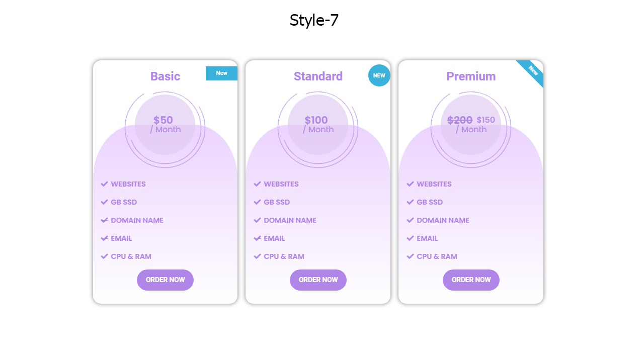The width and height of the screenshot is (644, 362).
Task: Click the diagonal New ribbon on Premium card
Action: click(533, 71)
